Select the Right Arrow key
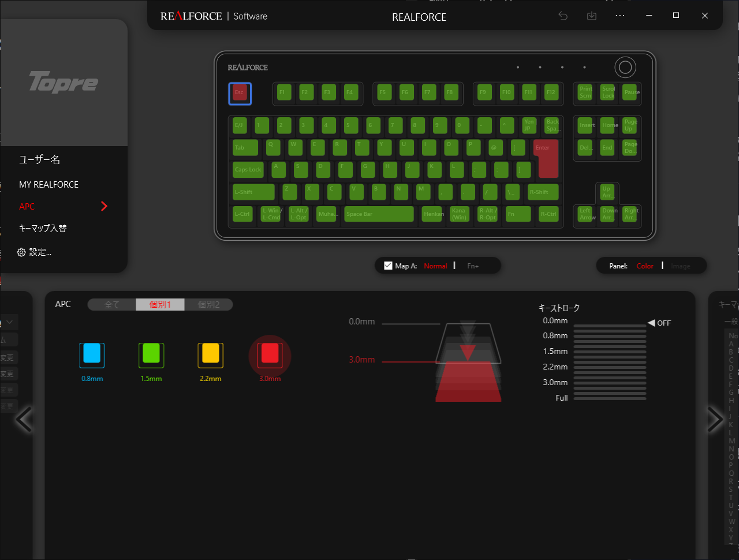Screen dimensions: 739x560 tap(630, 214)
